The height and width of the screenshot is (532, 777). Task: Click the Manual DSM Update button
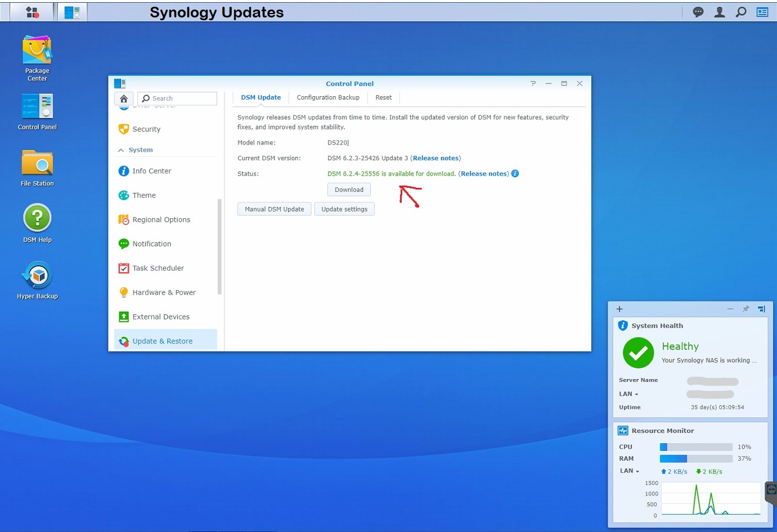point(274,209)
